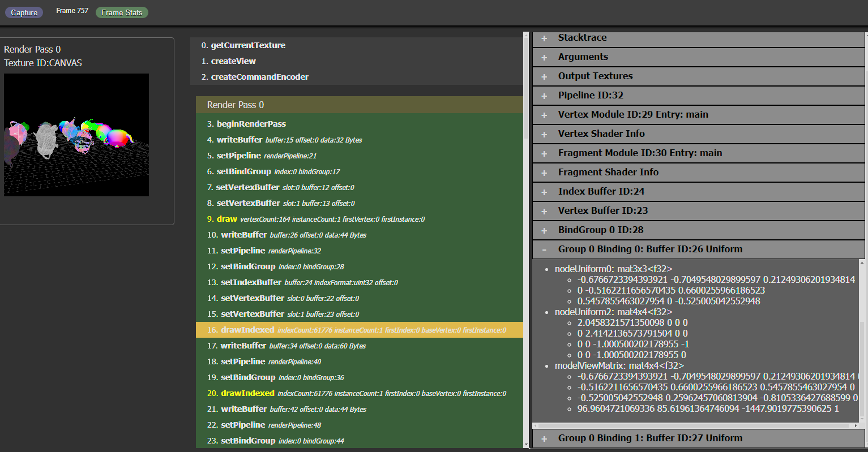Select command 4 writeBuffer buffer:15
This screenshot has height=452, width=868.
(x=360, y=140)
